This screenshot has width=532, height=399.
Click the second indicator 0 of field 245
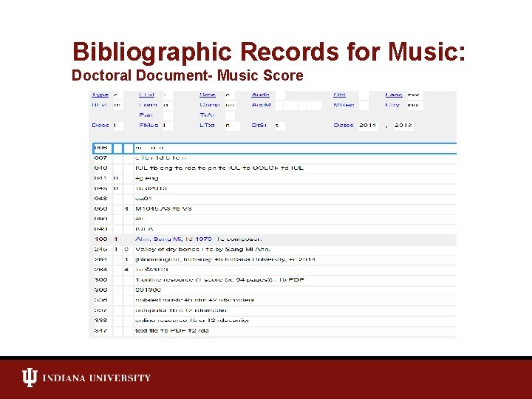pos(128,250)
